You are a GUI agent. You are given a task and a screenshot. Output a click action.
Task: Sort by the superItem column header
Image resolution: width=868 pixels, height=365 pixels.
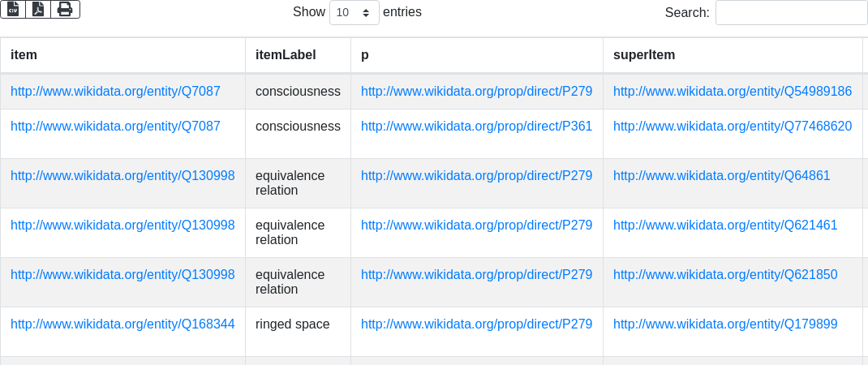644,55
